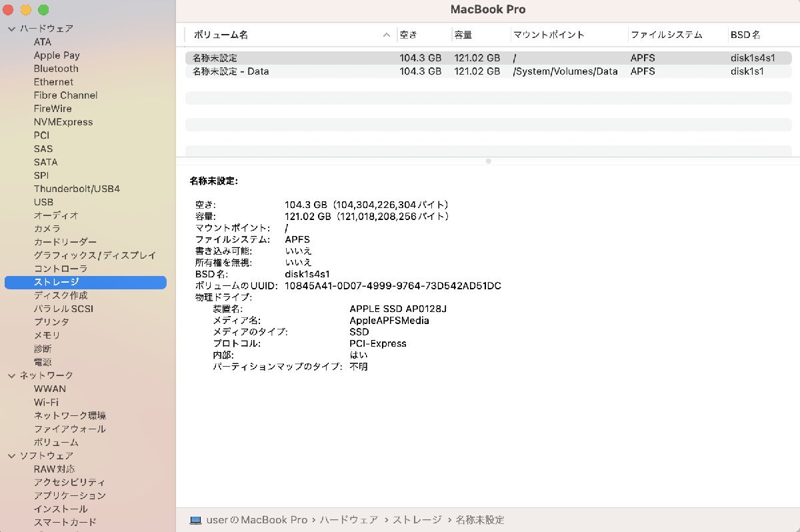
Task: Click the APPLE SSD AP0128J device name
Action: pos(398,309)
